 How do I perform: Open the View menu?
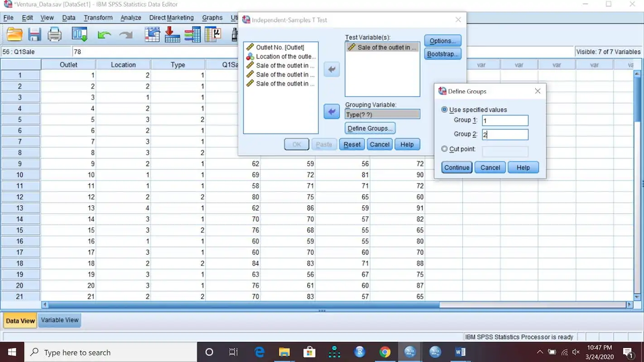pos(47,18)
